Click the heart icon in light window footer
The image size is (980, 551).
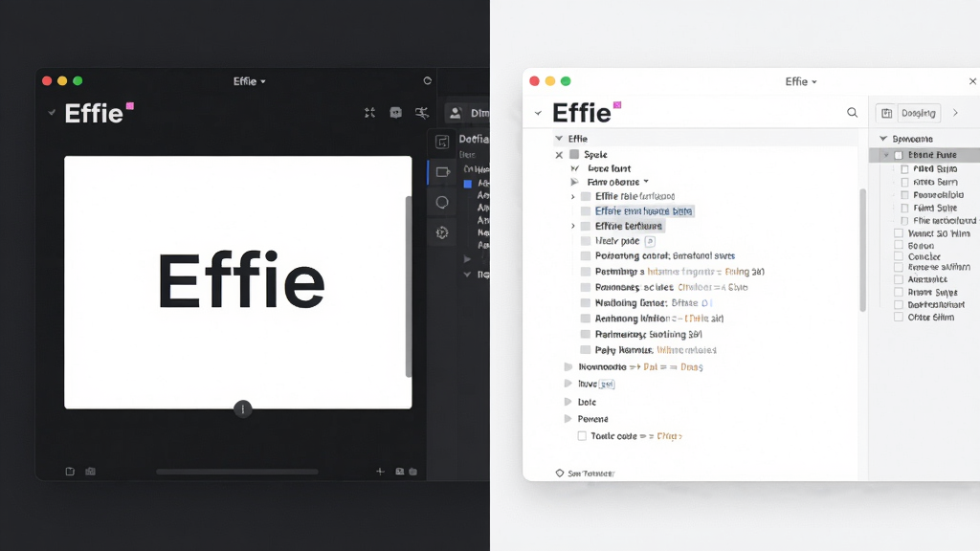point(559,473)
